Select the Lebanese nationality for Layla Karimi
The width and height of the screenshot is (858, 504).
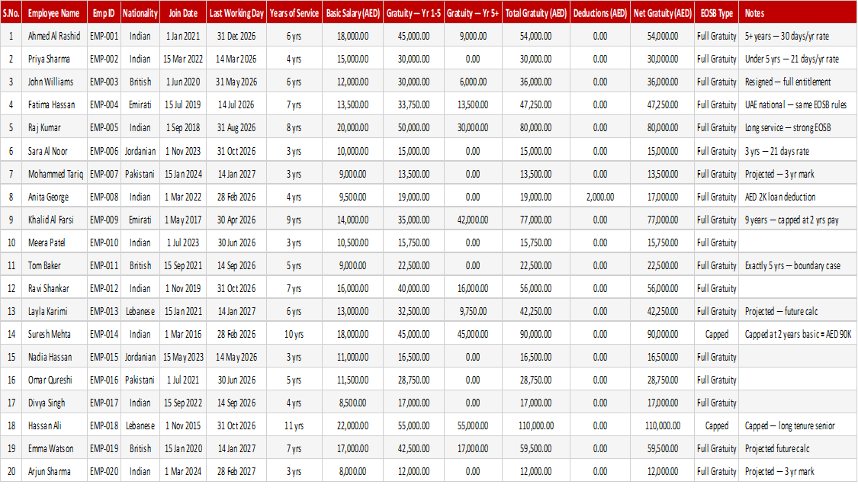coord(140,312)
